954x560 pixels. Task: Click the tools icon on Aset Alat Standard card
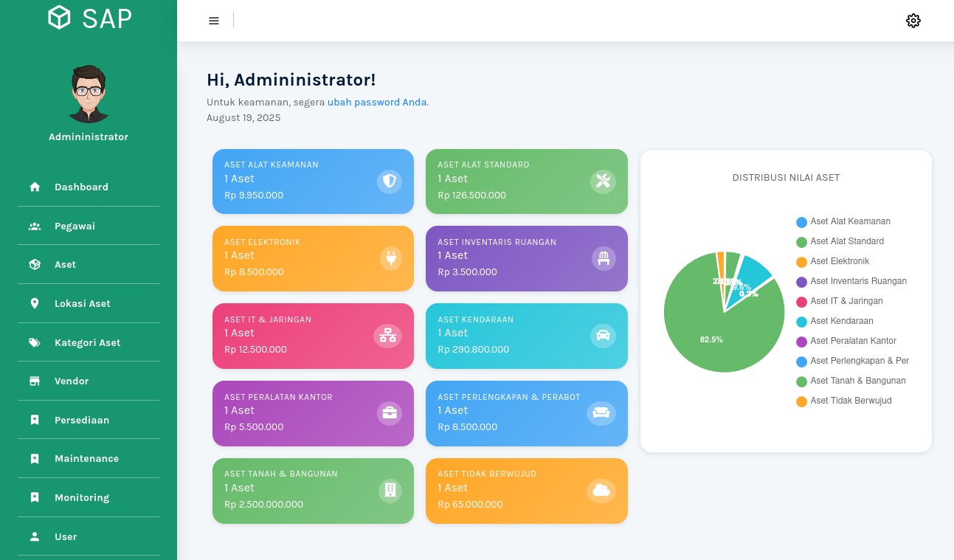(x=603, y=181)
